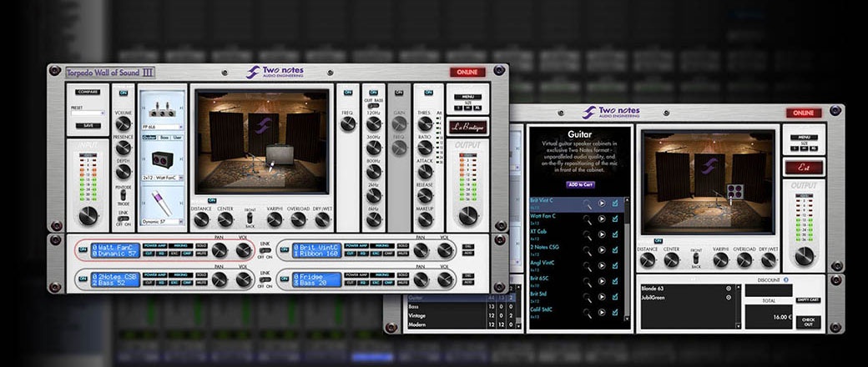Toggle the Watt Fan C checkbox
Image resolution: width=868 pixels, height=367 pixels.
(x=615, y=219)
